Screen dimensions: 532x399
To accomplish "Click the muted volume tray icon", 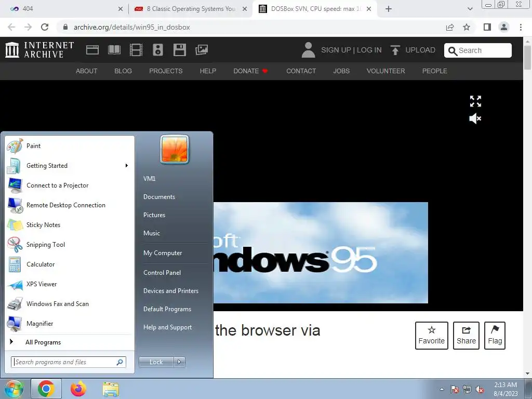I will [480, 389].
